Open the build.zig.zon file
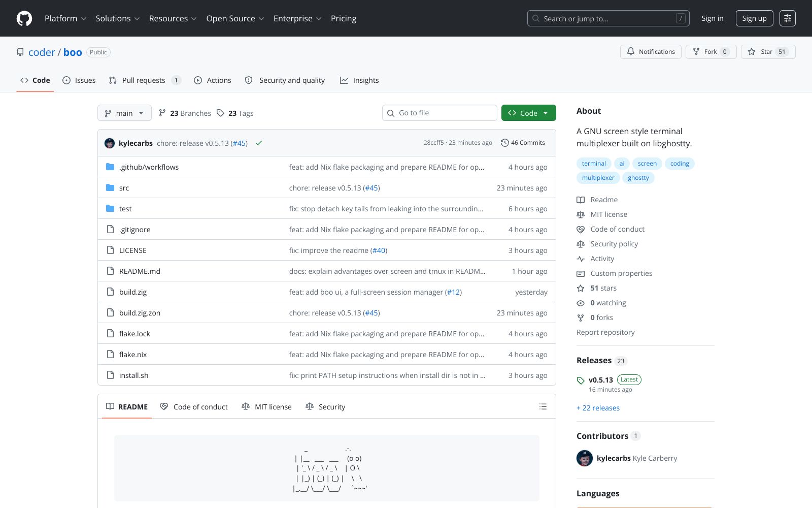Viewport: 812px width, 508px height. point(140,312)
